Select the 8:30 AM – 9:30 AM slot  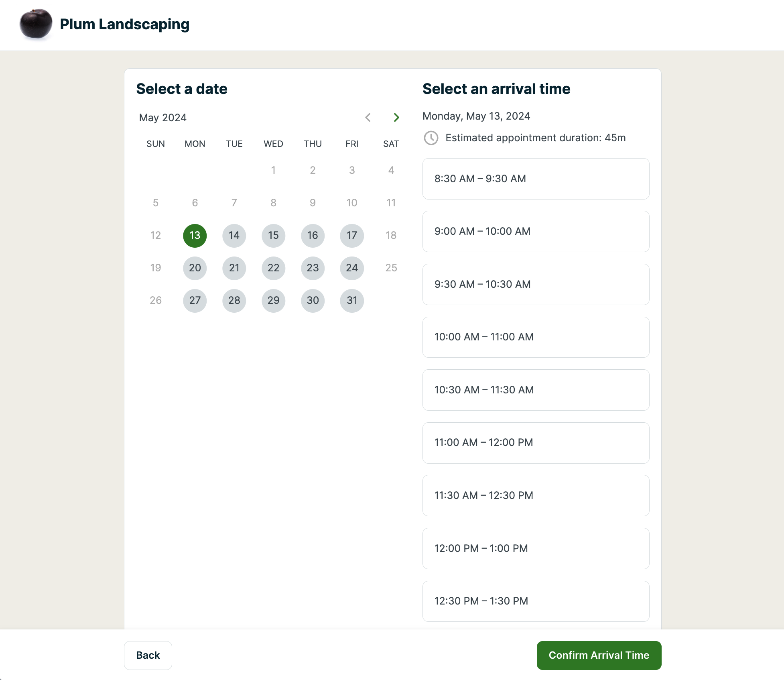[536, 179]
